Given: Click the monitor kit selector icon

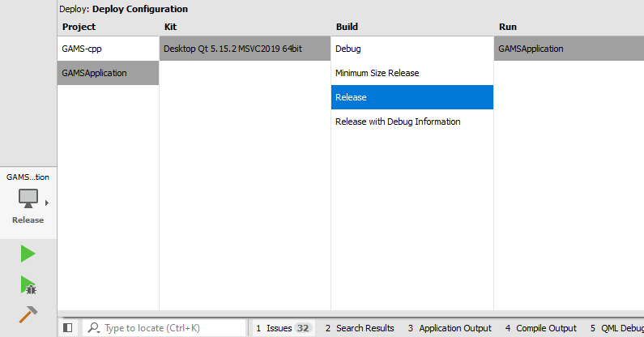Looking at the screenshot, I should [28, 198].
